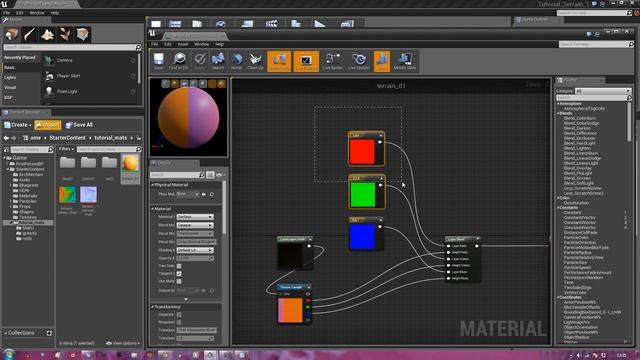Toggle the realtime button at preview toolbar end
640x360 pixels.
pyautogui.click(x=221, y=84)
